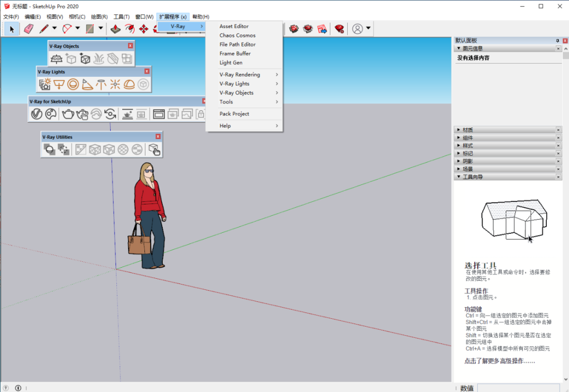Create a V-Ray IES Light

click(x=101, y=84)
